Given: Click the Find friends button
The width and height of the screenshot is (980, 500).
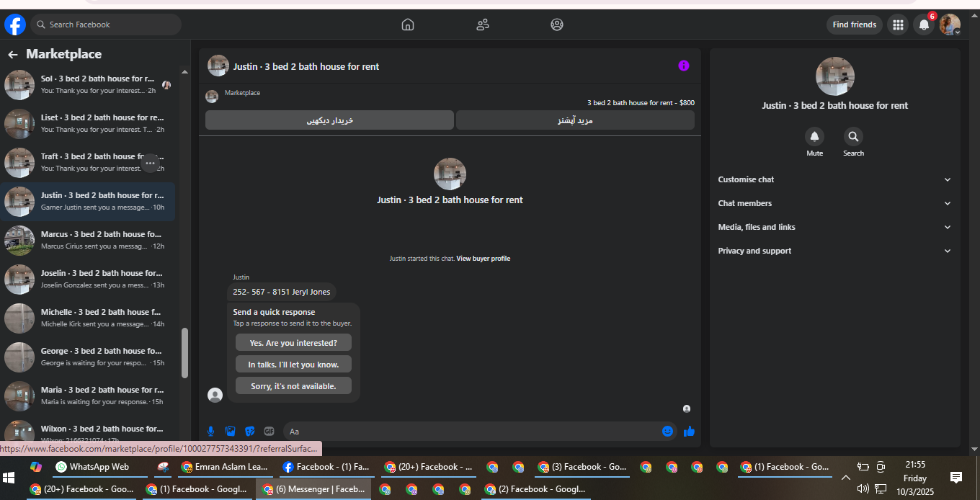Looking at the screenshot, I should (855, 24).
